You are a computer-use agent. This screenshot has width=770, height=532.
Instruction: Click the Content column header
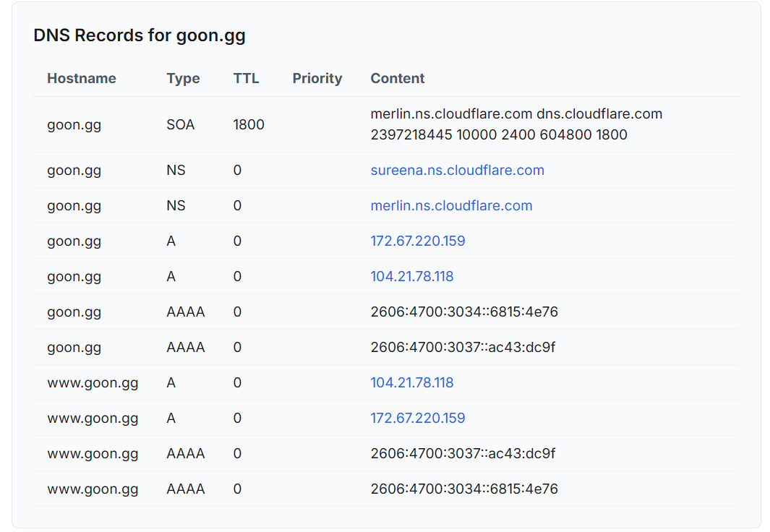tap(398, 79)
